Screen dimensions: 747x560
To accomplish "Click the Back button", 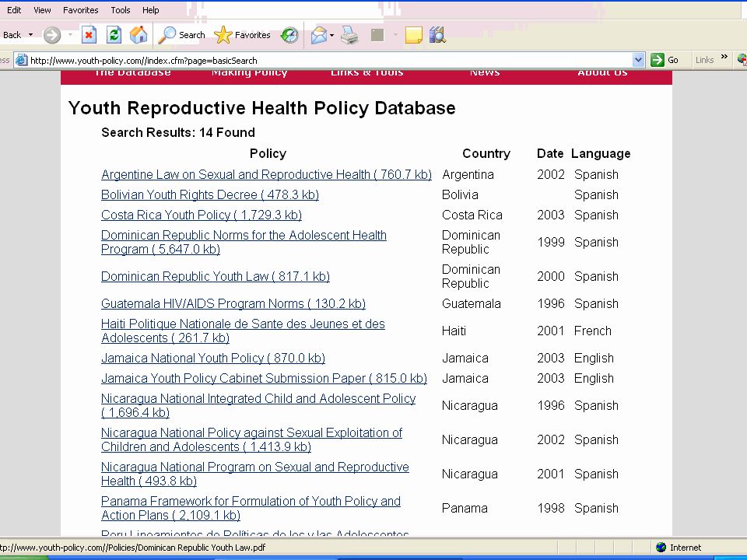I will click(12, 35).
